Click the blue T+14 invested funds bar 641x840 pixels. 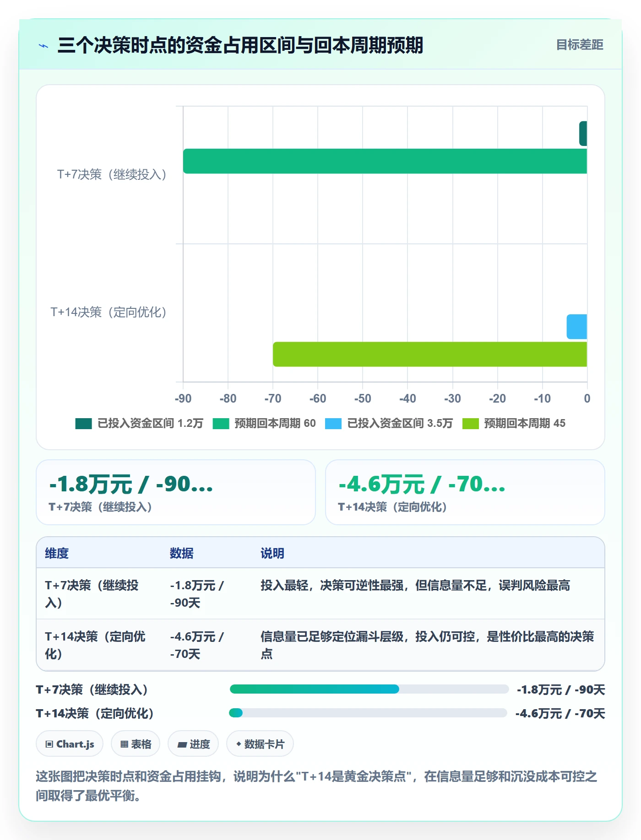tap(577, 327)
